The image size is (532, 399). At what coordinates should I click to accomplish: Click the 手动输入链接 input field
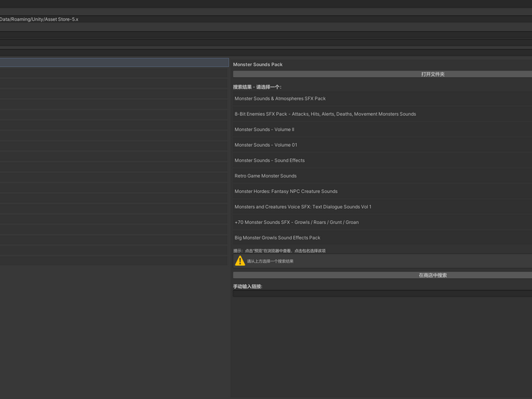tap(382, 294)
